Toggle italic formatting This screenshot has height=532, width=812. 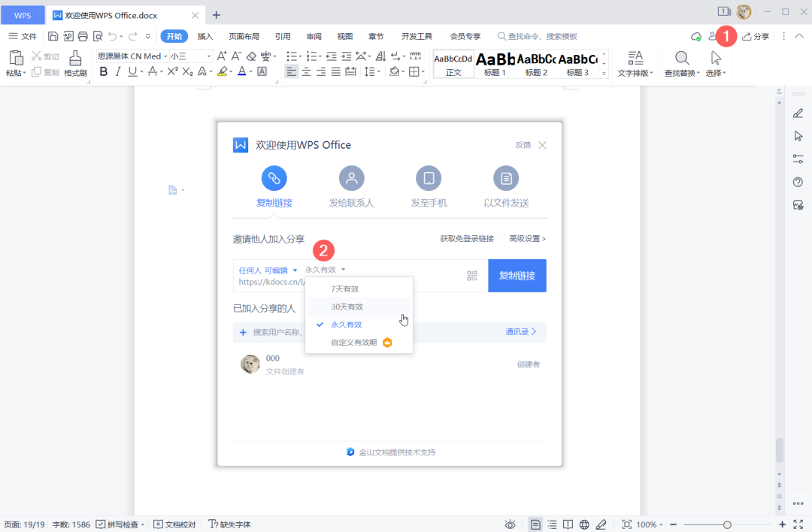pos(118,72)
